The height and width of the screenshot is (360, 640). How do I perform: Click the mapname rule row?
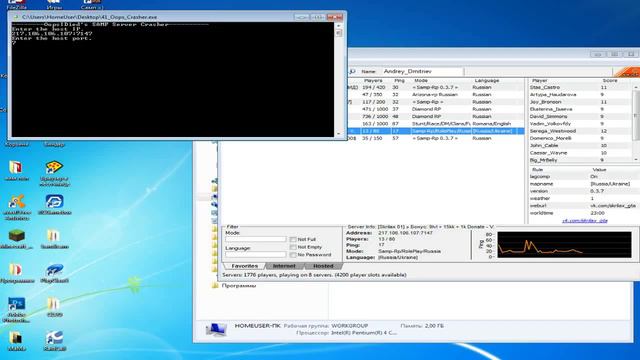[584, 184]
